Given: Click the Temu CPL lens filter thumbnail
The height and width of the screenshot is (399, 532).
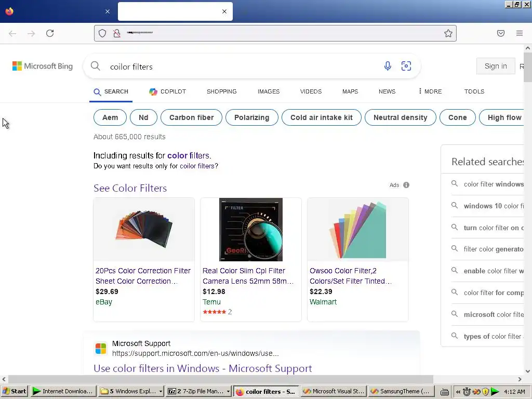Looking at the screenshot, I should [251, 230].
